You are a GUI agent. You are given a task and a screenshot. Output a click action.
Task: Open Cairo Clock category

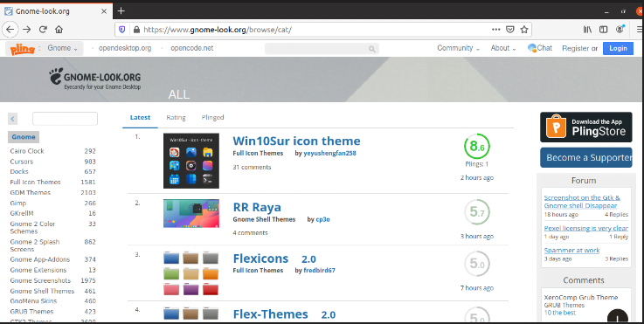coord(27,151)
